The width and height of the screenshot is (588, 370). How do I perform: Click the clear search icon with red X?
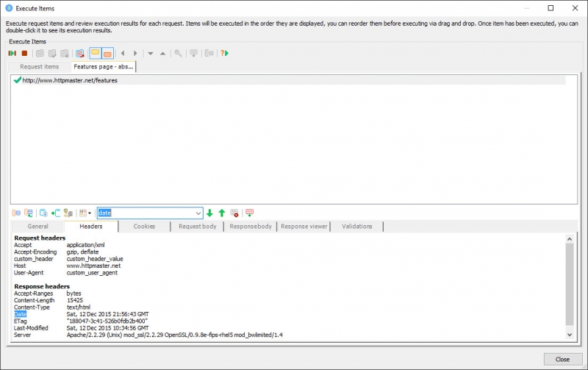tap(234, 213)
